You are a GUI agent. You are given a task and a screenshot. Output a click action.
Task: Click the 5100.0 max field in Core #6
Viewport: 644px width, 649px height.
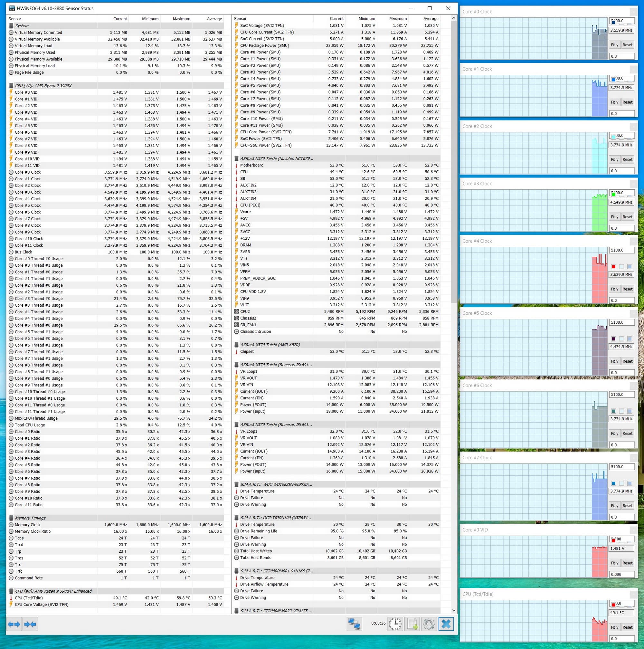[x=621, y=394]
